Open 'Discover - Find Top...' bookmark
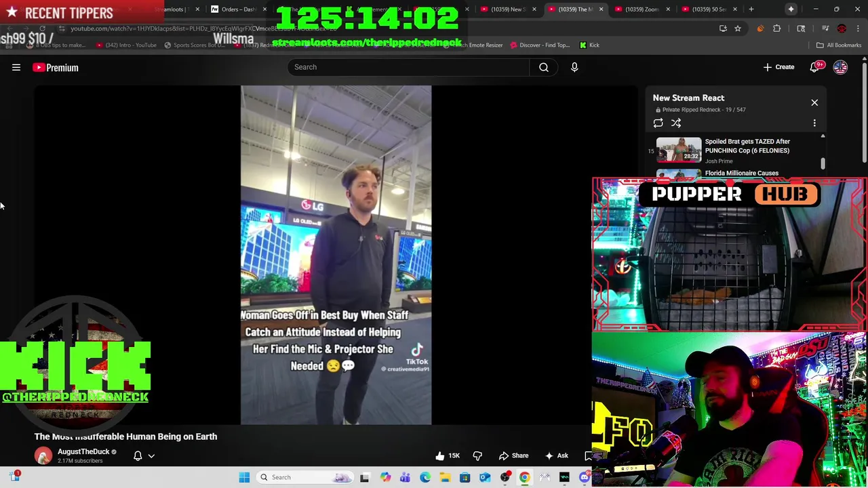Screen dimensions: 868x488 [540, 45]
